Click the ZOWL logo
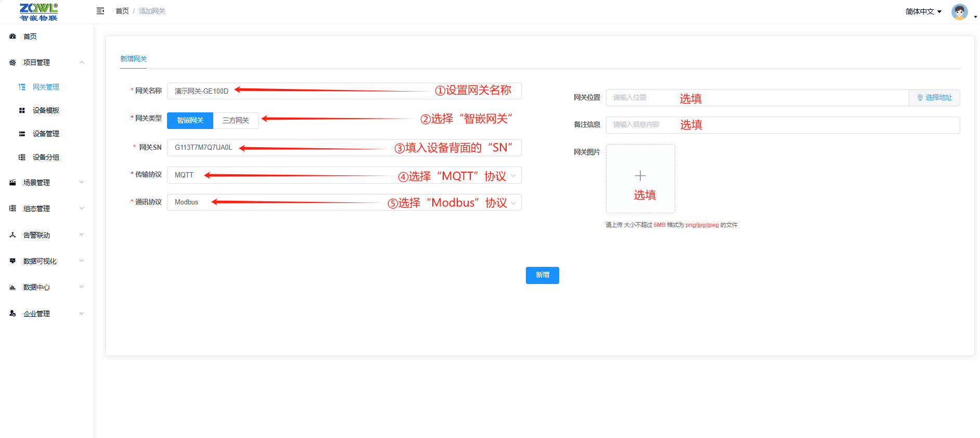Screen dimensions: 980x438 click(38, 11)
